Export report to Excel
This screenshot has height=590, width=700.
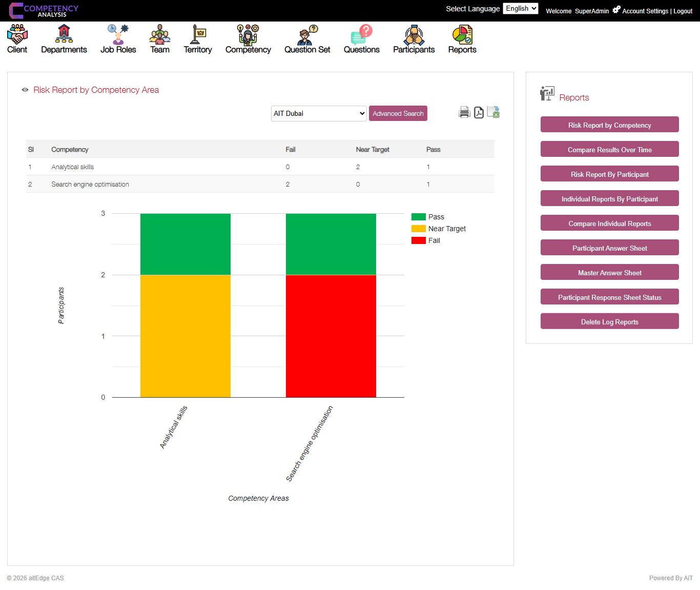tap(493, 112)
